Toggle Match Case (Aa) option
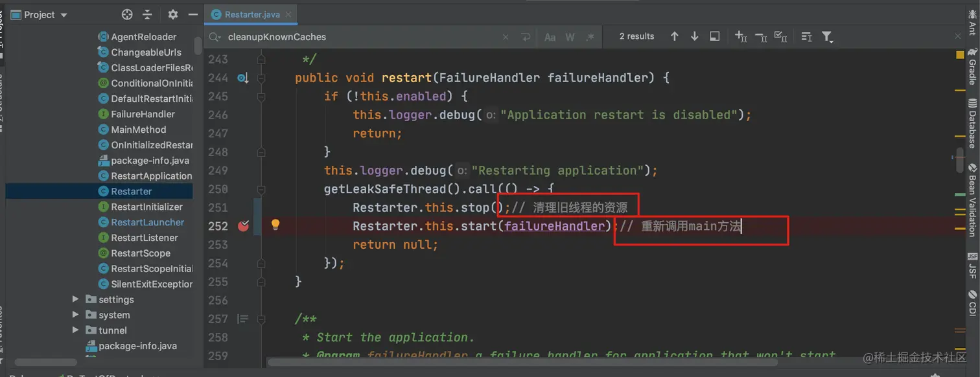The width and height of the screenshot is (980, 377). (x=550, y=37)
